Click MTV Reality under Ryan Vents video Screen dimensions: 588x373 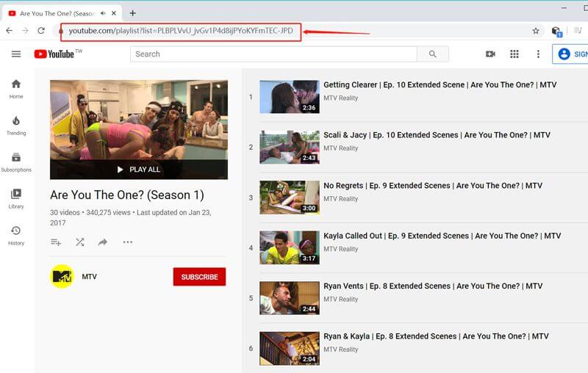click(x=341, y=300)
